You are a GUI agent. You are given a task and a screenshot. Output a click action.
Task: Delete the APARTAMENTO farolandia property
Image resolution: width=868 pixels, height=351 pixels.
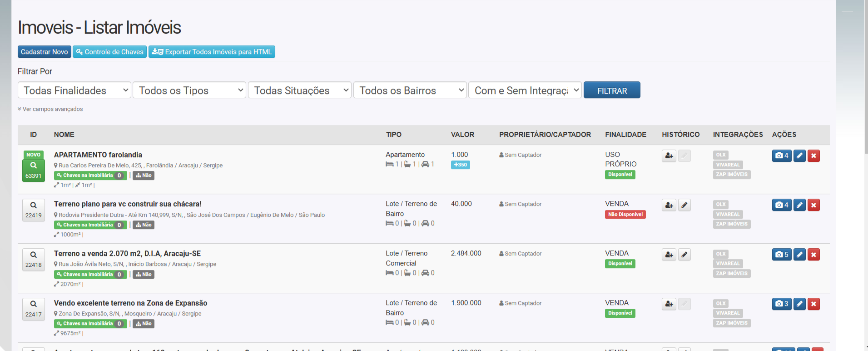pos(813,155)
